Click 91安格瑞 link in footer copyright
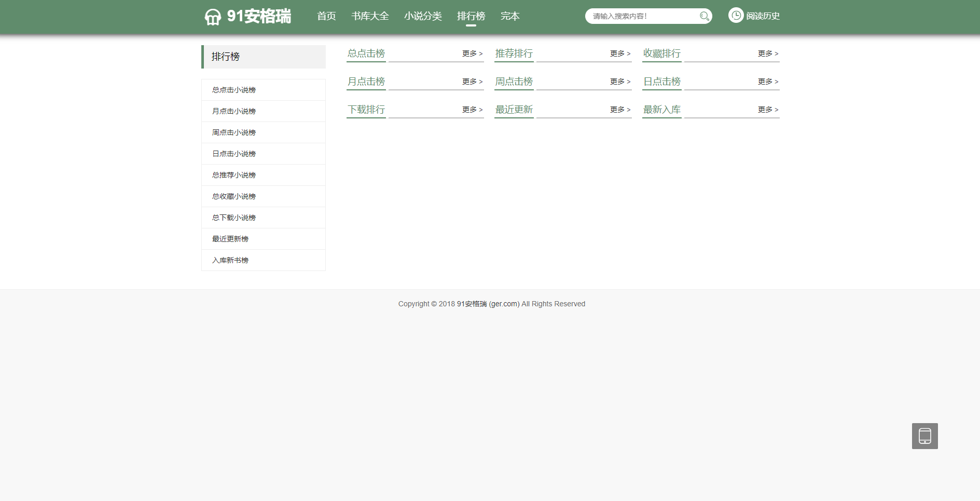 click(472, 304)
